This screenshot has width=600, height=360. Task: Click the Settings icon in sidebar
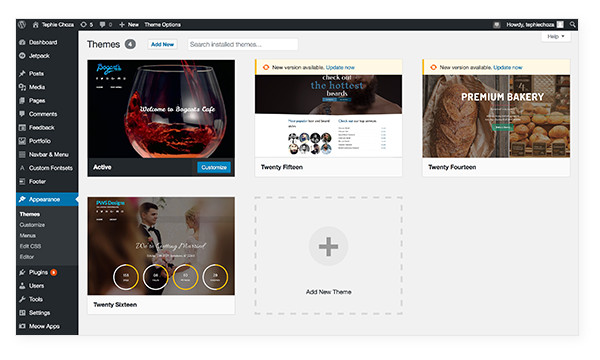coord(22,313)
